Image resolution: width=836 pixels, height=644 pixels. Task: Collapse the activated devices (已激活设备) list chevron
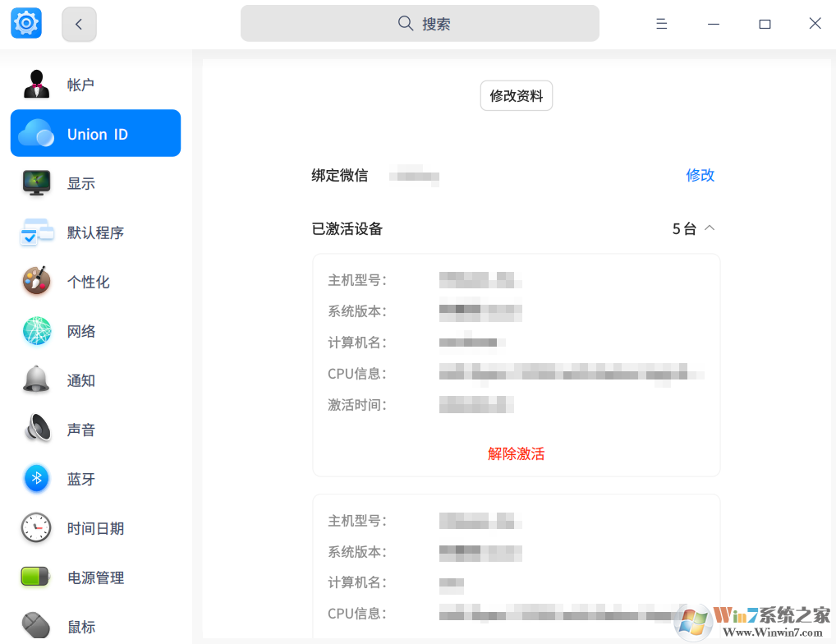pyautogui.click(x=710, y=228)
